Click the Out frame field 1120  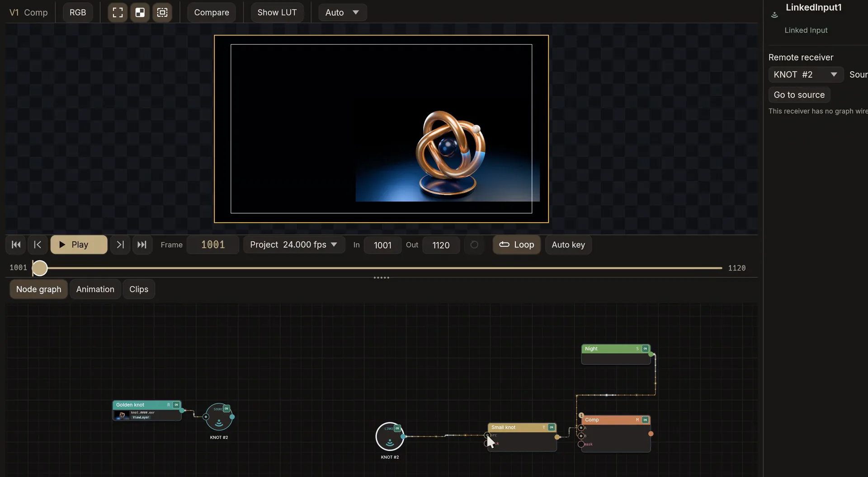click(441, 245)
